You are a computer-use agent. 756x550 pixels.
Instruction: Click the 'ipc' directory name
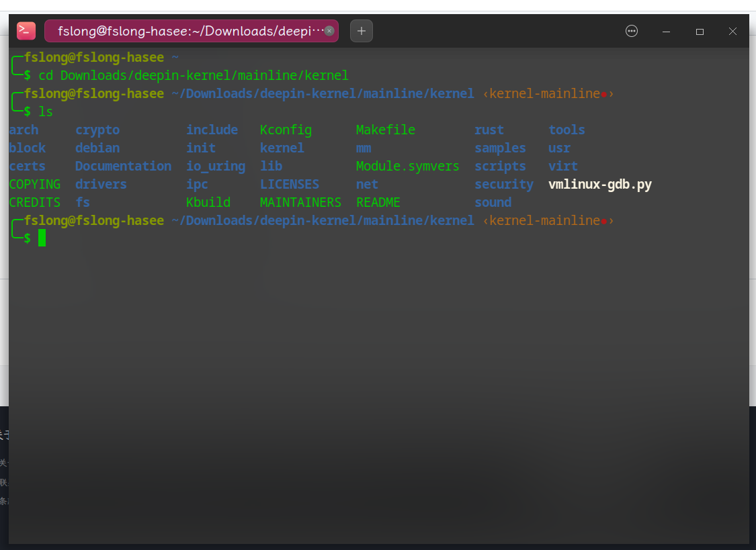[197, 185]
